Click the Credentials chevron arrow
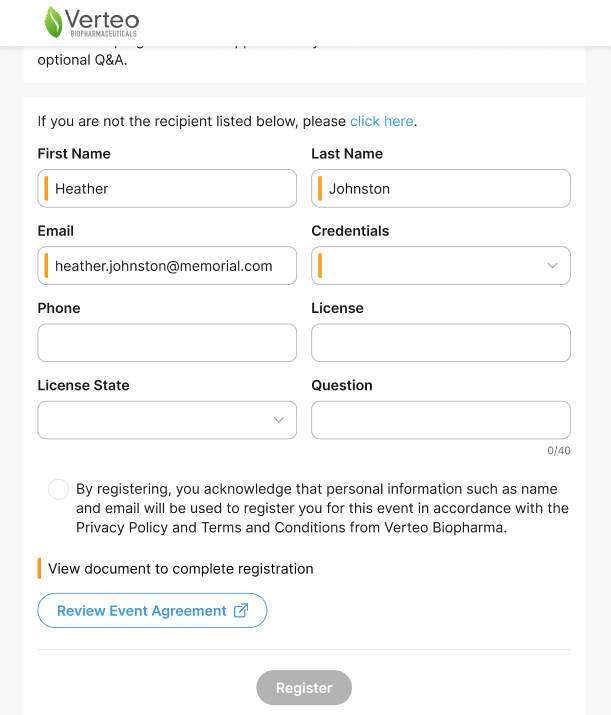Image resolution: width=611 pixels, height=715 pixels. point(552,266)
